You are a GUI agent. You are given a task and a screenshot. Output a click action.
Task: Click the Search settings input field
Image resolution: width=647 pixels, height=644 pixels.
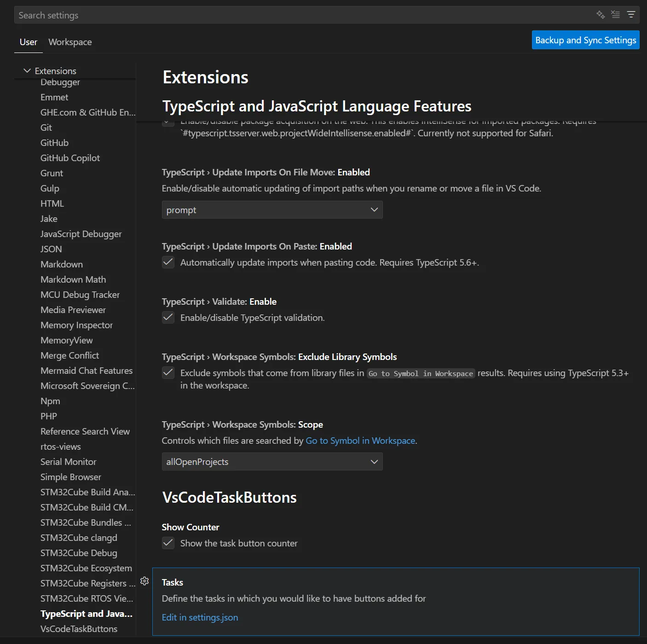184,15
